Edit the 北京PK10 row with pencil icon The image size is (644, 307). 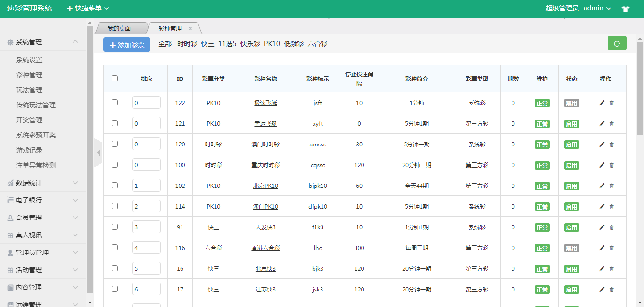602,186
